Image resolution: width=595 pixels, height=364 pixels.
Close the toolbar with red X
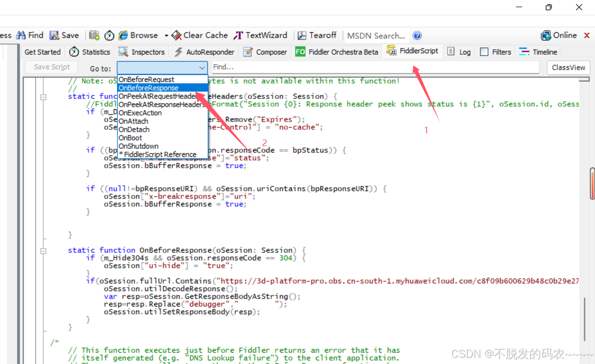tap(587, 35)
